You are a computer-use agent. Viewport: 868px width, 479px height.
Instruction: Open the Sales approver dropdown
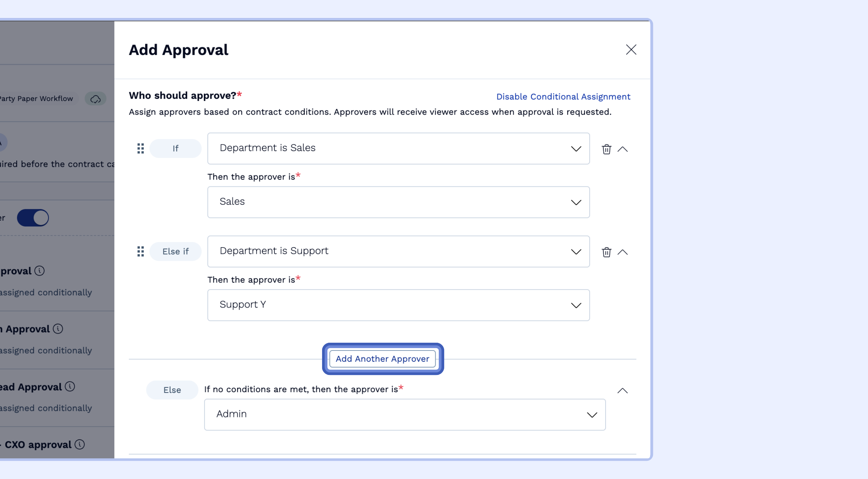point(576,202)
